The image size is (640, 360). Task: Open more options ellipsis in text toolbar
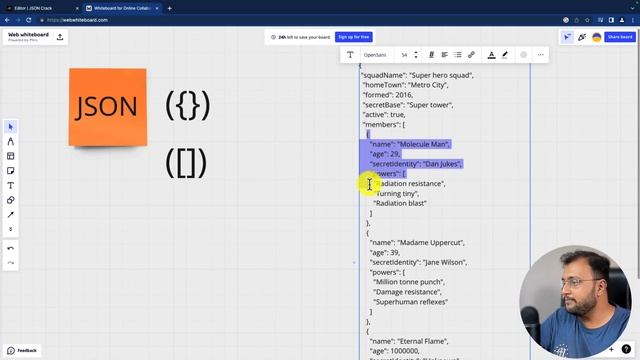click(540, 55)
